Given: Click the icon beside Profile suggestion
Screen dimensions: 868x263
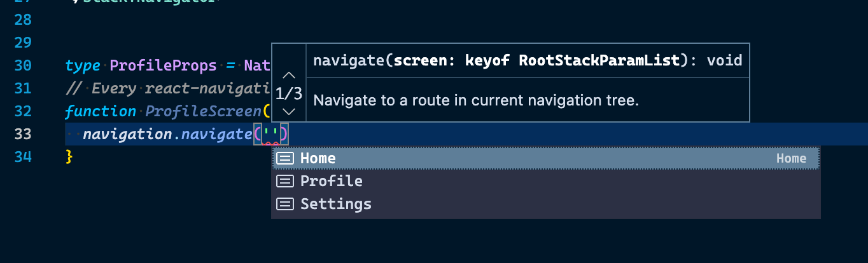Looking at the screenshot, I should 285,181.
